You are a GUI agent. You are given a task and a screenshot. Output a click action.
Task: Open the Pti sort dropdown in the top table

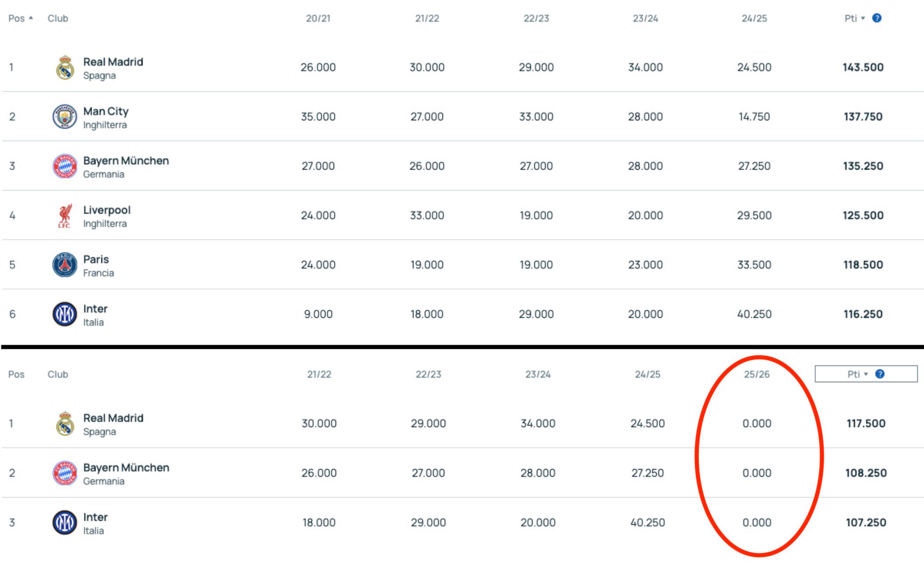862,18
